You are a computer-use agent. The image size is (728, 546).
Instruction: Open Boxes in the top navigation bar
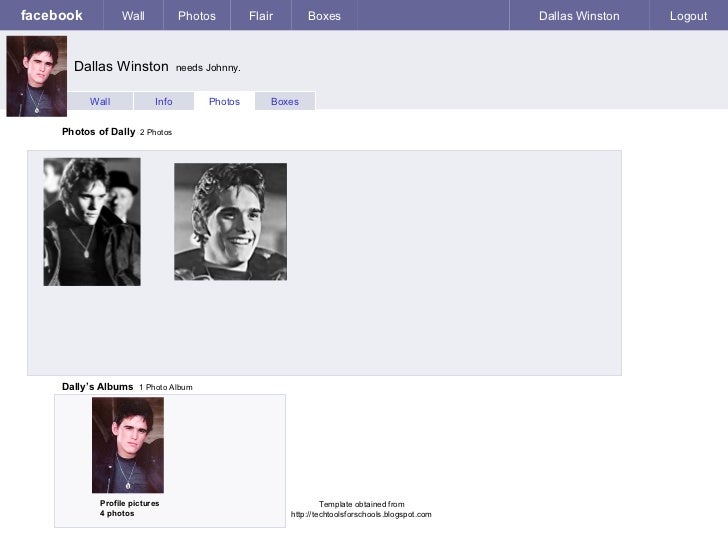click(x=324, y=16)
